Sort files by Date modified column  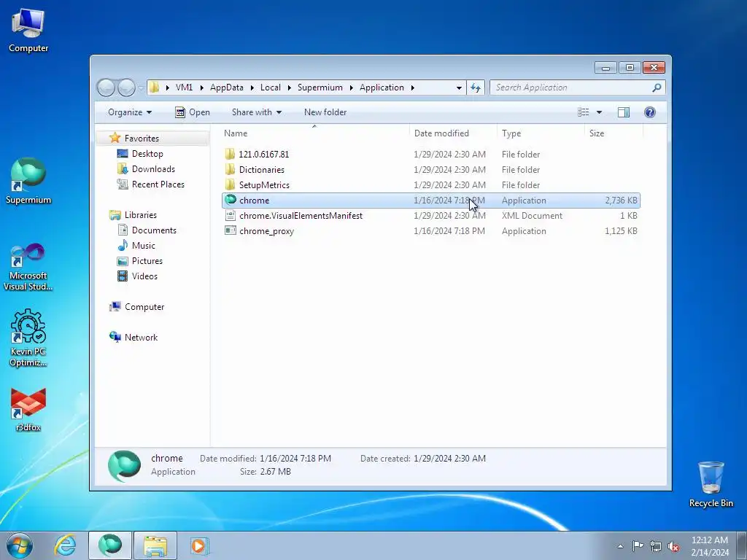tap(452, 133)
